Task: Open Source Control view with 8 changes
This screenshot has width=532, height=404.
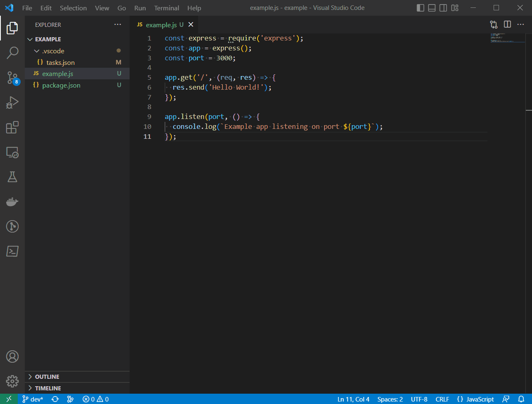Action: [x=12, y=78]
